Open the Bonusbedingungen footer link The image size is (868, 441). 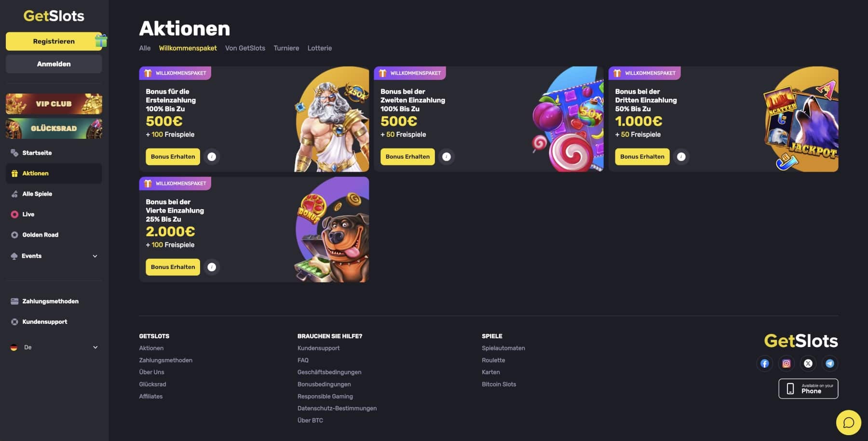tap(324, 384)
